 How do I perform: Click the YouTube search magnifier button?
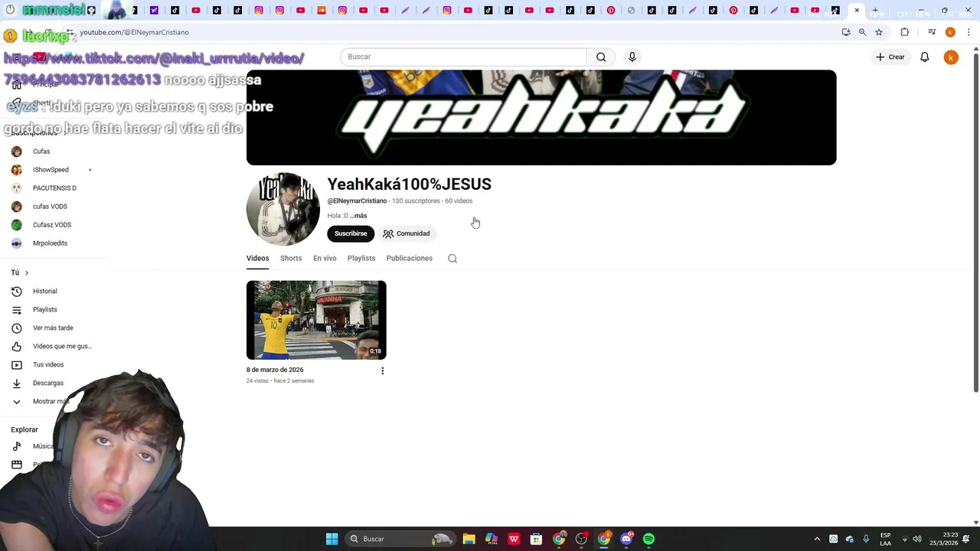pyautogui.click(x=601, y=57)
